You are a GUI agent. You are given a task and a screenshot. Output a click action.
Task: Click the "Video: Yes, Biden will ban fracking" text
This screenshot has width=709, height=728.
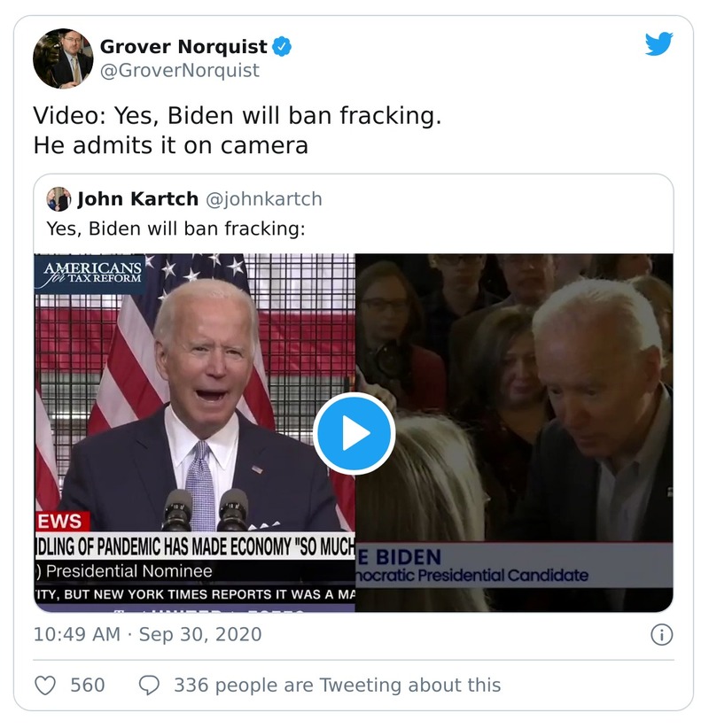tap(237, 117)
